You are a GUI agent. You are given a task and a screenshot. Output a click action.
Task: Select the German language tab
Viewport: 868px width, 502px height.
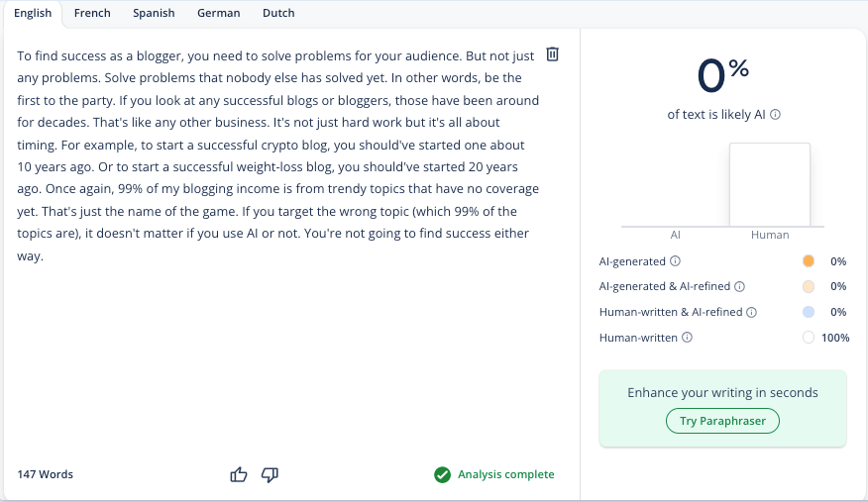(x=219, y=13)
